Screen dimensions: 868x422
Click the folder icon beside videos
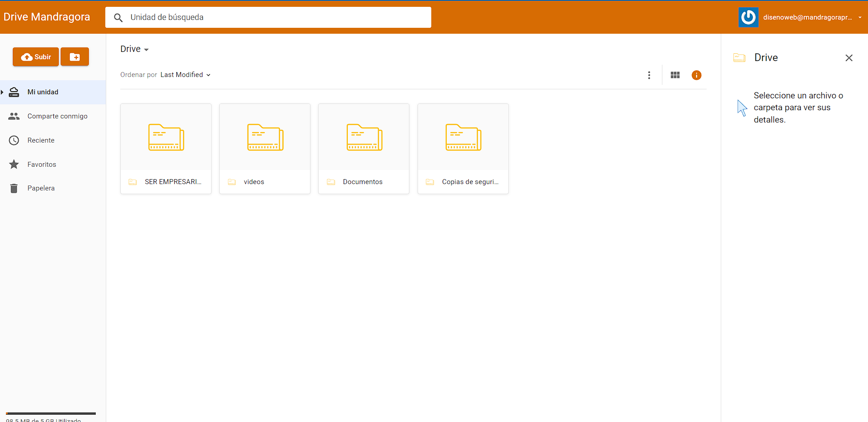tap(232, 181)
